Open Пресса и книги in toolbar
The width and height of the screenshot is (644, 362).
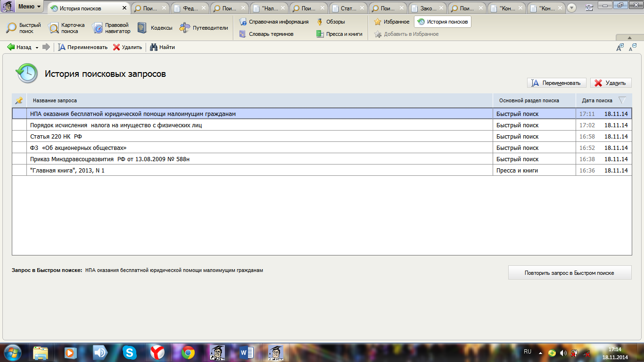coord(339,34)
